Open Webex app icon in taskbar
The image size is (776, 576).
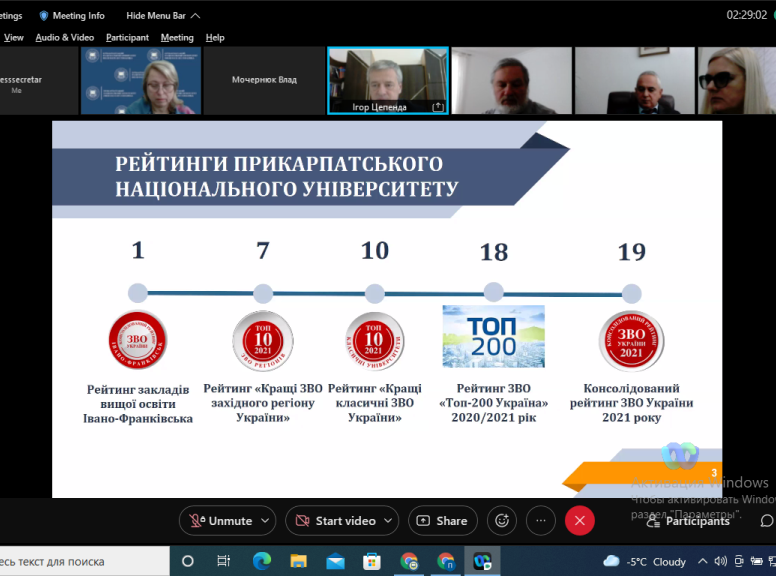click(483, 561)
